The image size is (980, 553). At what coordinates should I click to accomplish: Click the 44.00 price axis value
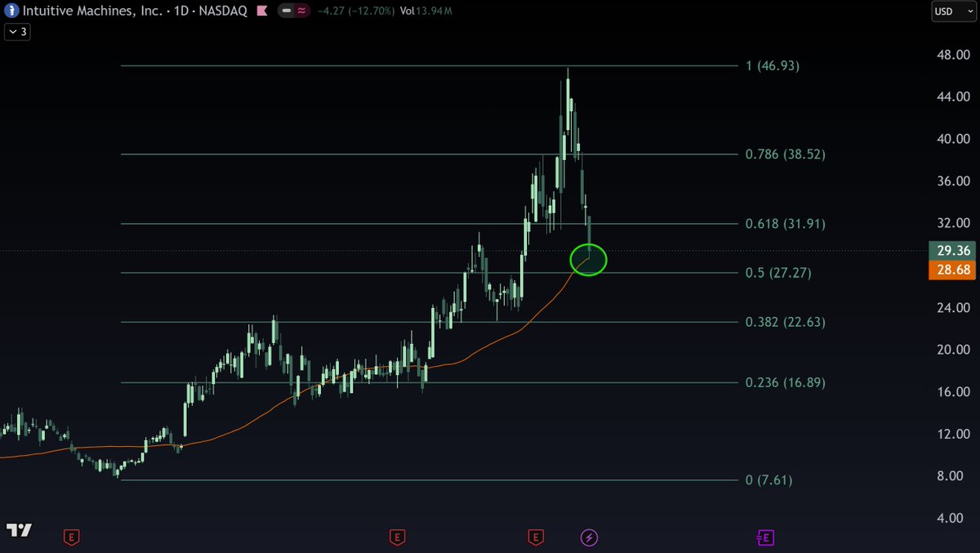[x=953, y=96]
